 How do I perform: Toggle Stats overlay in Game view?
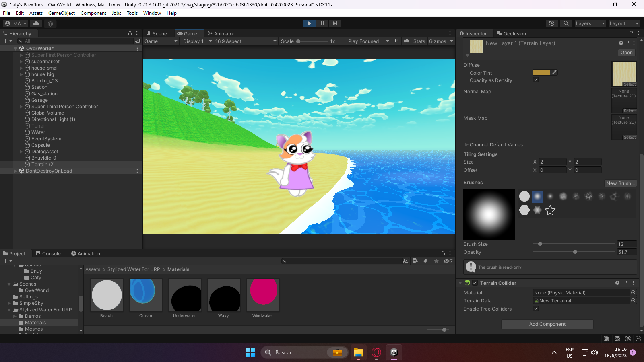pyautogui.click(x=419, y=41)
